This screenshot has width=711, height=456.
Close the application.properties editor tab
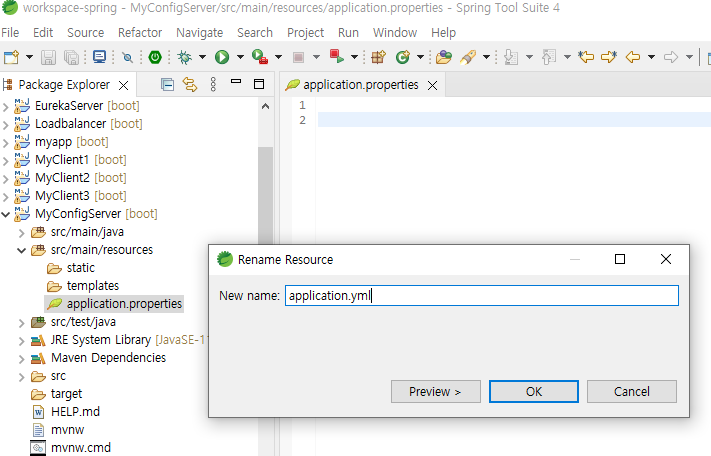click(433, 85)
